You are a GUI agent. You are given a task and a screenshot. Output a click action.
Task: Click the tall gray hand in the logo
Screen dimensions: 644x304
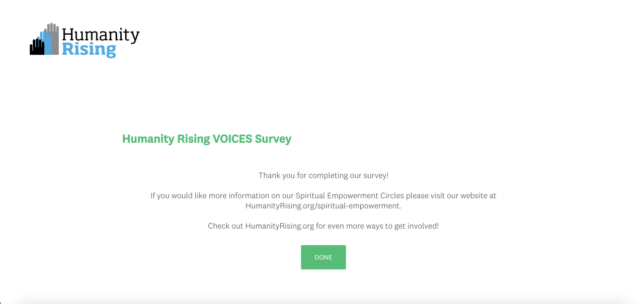[x=54, y=38]
